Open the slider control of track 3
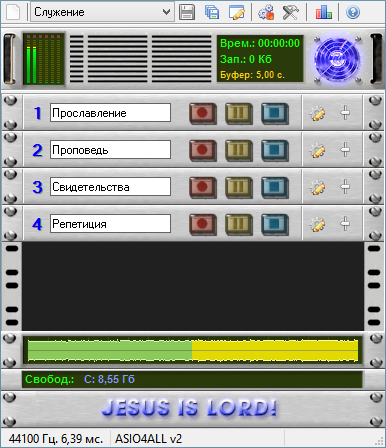Viewport: 386px width, 448px height. click(345, 187)
